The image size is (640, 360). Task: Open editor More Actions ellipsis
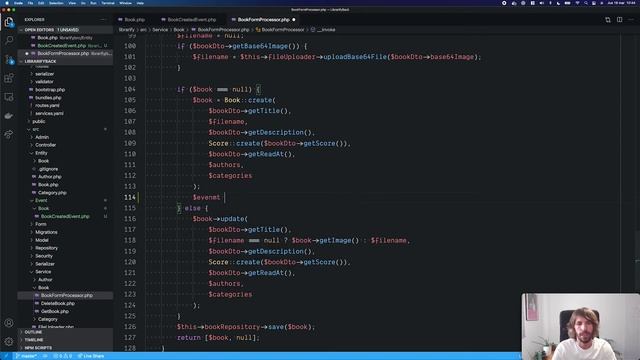coord(631,20)
